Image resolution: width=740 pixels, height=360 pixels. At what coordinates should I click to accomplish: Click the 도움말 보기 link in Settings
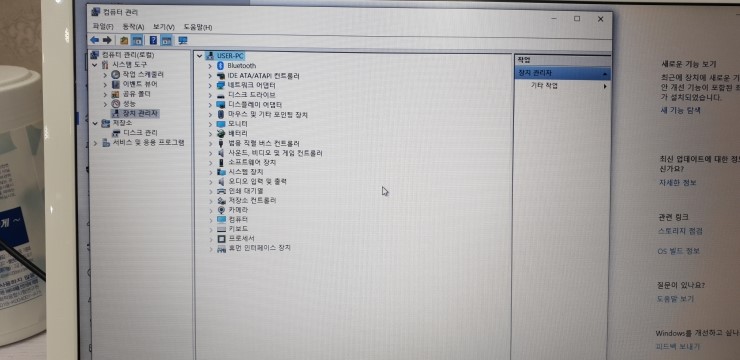pyautogui.click(x=675, y=299)
